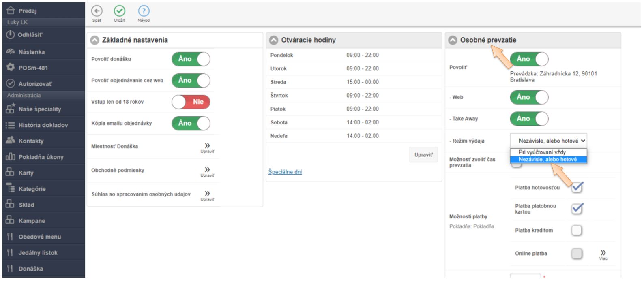Screen dimensions: 644x284
Task: Edit Miestnosť Donáška via Upraviť arrows
Action: click(x=207, y=147)
